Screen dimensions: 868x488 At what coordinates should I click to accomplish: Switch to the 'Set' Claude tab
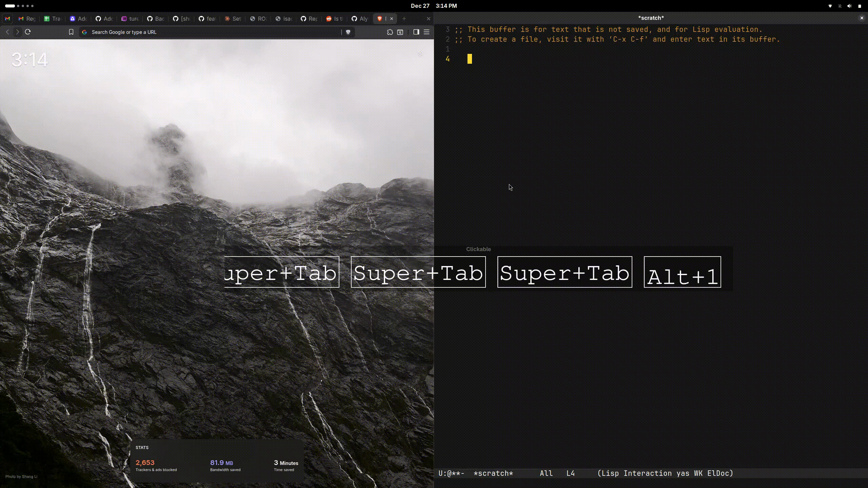point(233,19)
